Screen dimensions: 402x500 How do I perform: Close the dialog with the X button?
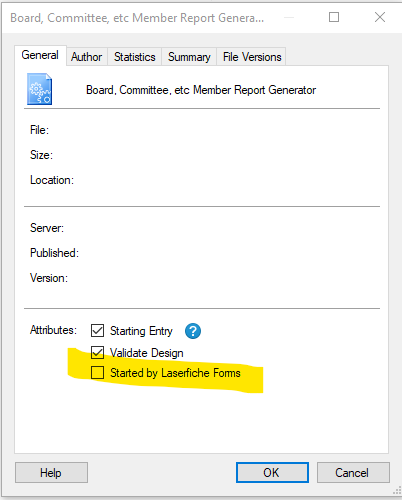tap(380, 17)
